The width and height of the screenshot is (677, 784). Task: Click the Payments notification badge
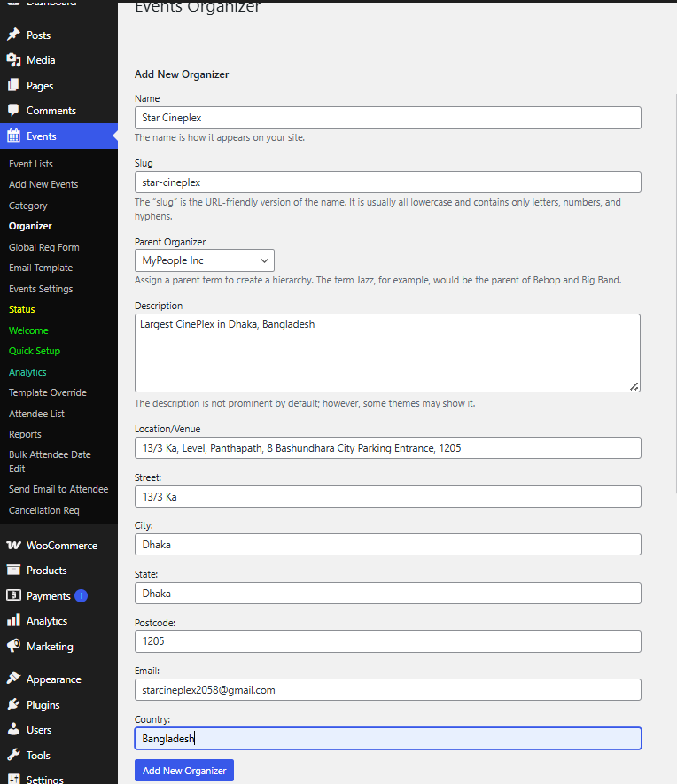[x=81, y=596]
